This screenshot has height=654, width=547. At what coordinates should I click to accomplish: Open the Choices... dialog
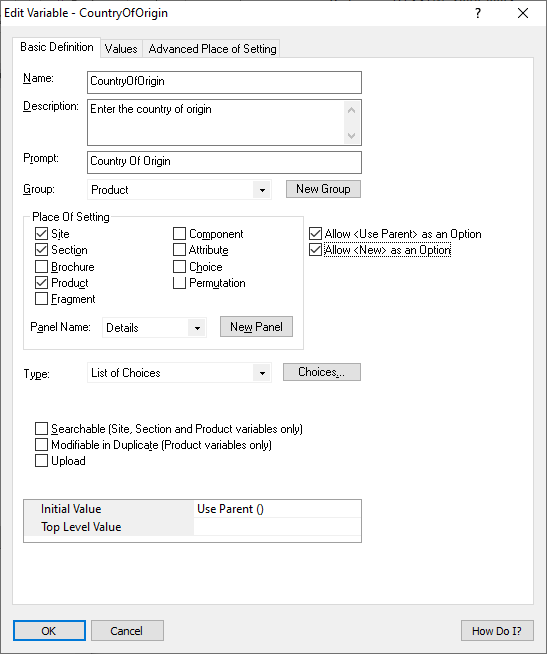(x=322, y=372)
